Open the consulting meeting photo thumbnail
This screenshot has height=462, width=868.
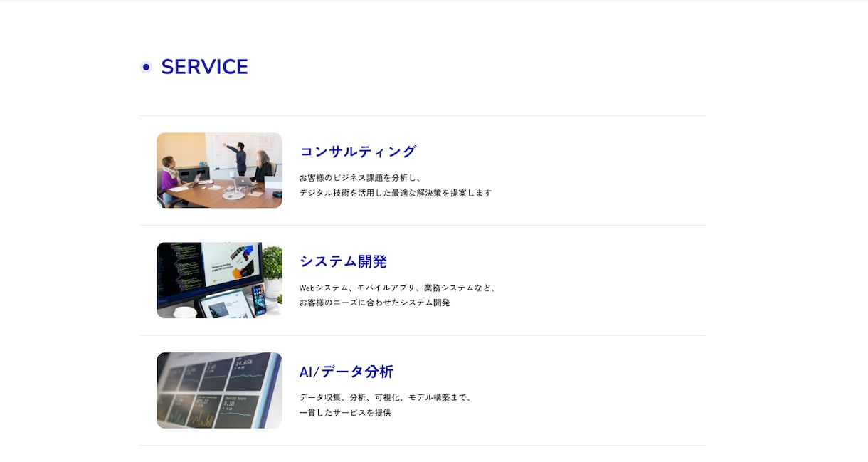pos(219,170)
